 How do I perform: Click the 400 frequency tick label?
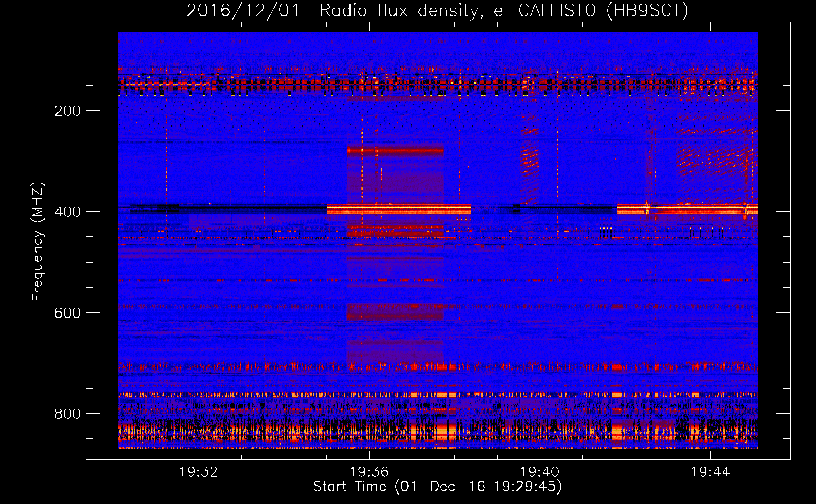68,212
